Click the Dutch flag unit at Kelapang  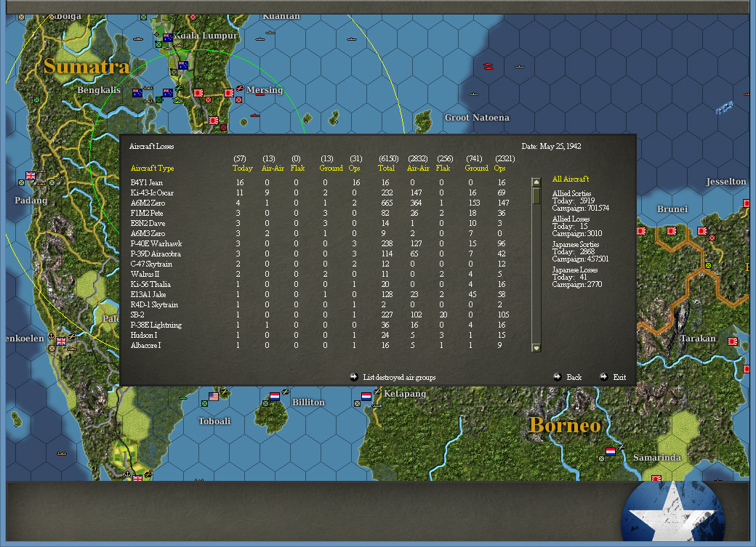pyautogui.click(x=366, y=396)
